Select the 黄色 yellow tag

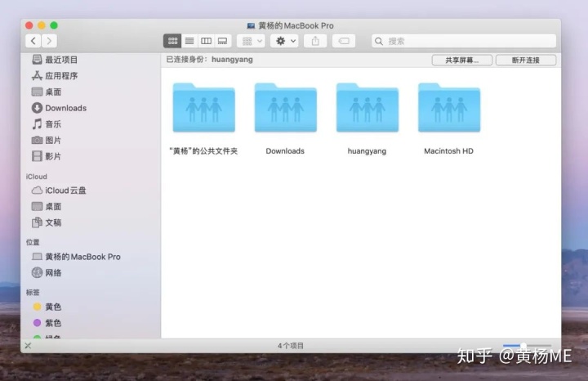click(47, 307)
